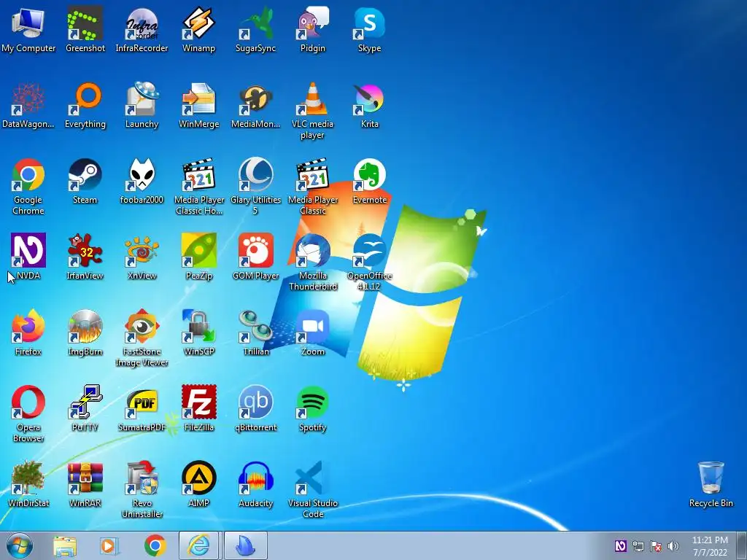Click the FastStone Image Viewer icon
Image resolution: width=747 pixels, height=560 pixels.
[142, 327]
